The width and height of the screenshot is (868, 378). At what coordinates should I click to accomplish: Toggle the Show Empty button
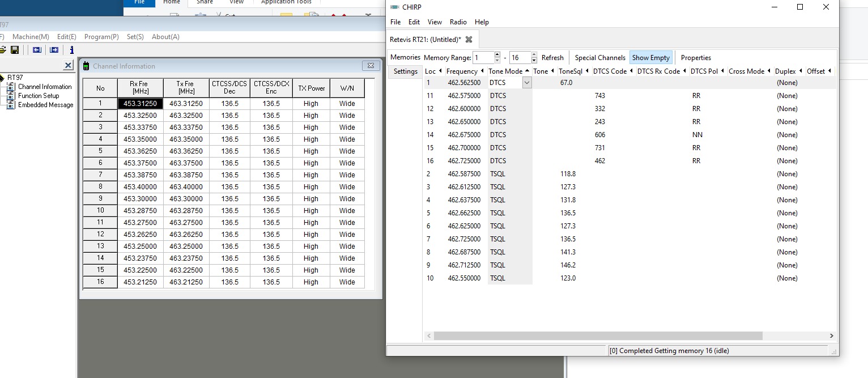pos(651,58)
